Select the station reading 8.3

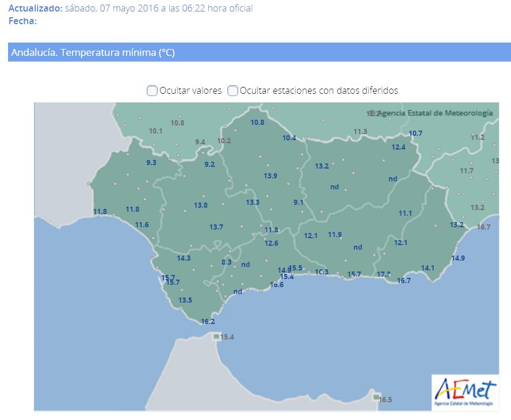tap(226, 262)
